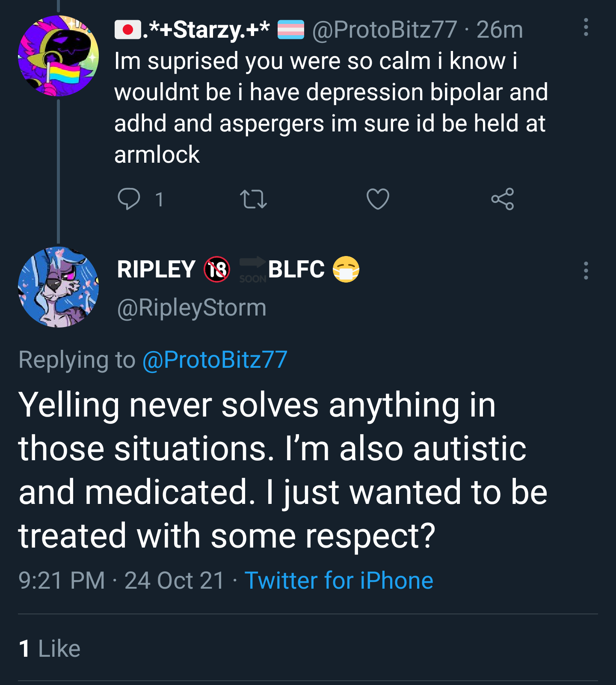Tap the @RipleyStorm handle
616x685 pixels.
coord(192,308)
